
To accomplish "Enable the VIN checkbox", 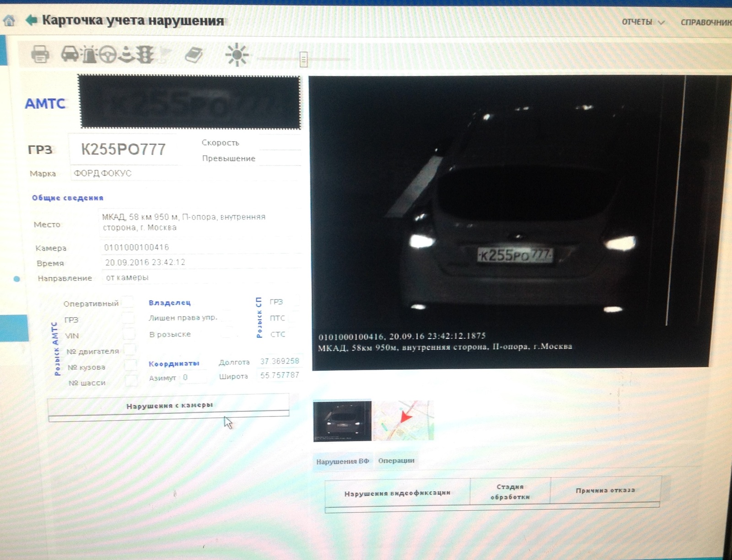I will pyautogui.click(x=129, y=334).
